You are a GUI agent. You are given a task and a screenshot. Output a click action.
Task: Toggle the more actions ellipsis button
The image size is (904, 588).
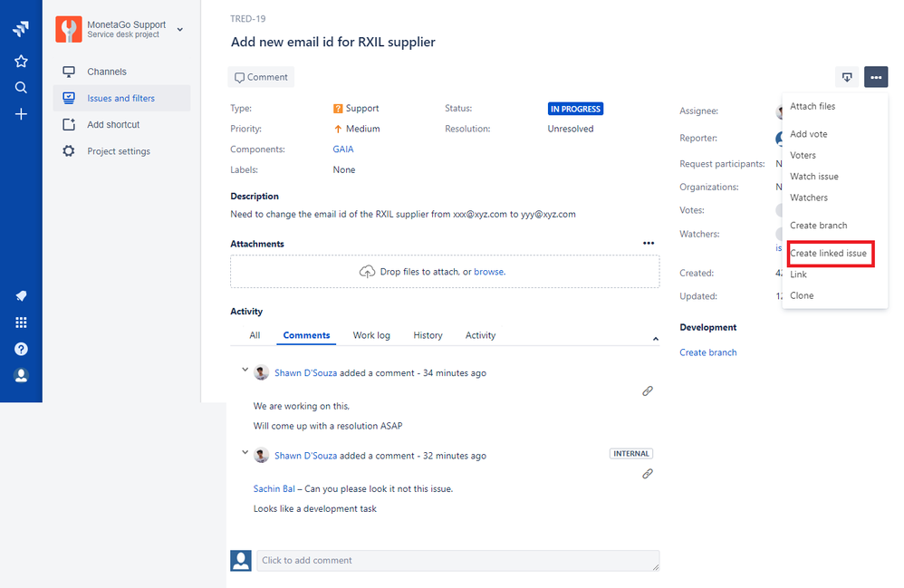point(876,77)
